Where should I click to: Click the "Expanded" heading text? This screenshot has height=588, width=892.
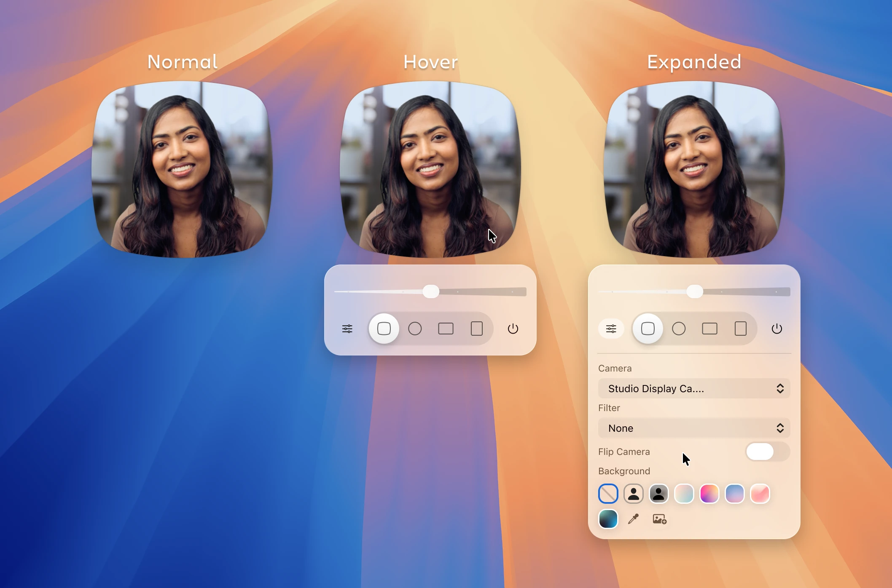tap(694, 62)
